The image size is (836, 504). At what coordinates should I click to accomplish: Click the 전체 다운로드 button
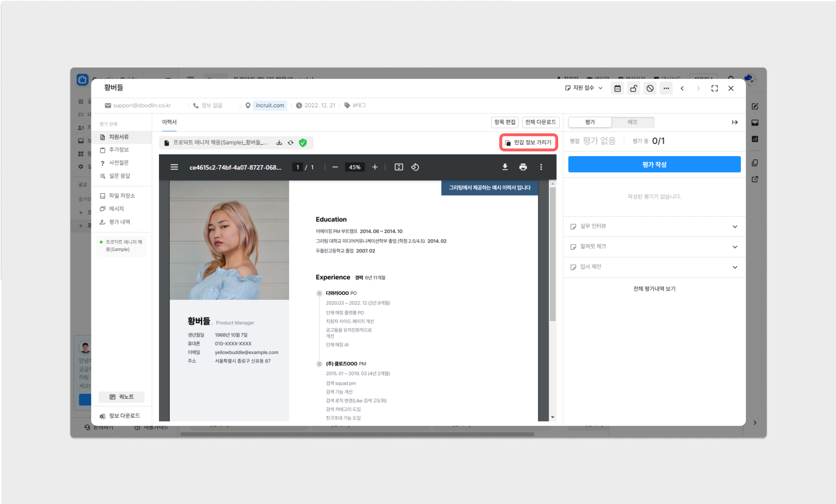540,122
